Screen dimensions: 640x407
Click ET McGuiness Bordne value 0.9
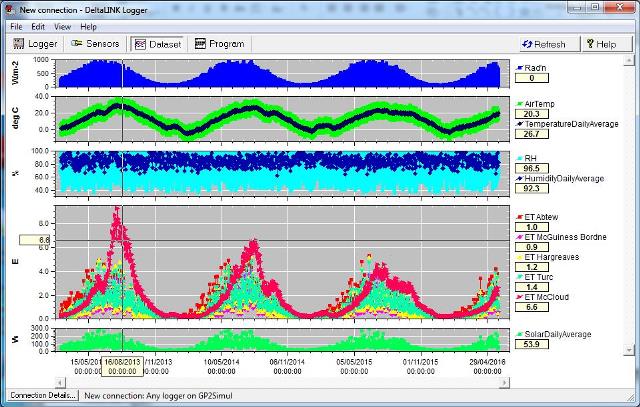532,247
